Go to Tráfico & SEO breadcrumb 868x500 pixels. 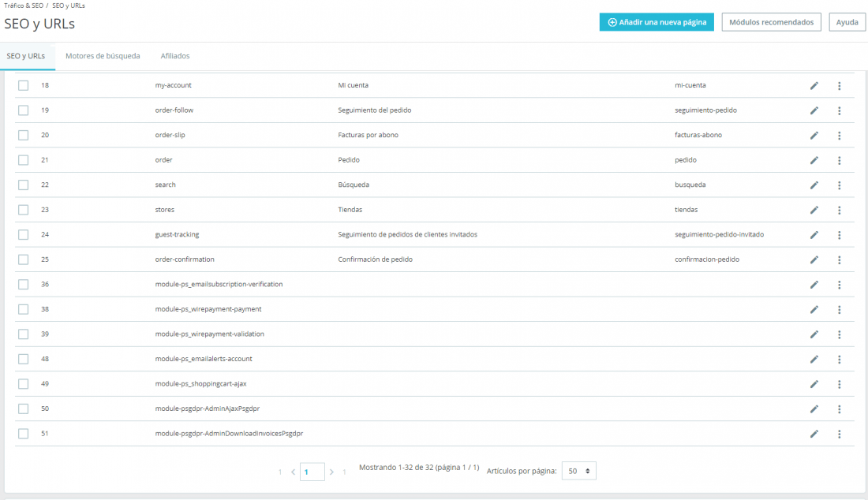click(24, 6)
